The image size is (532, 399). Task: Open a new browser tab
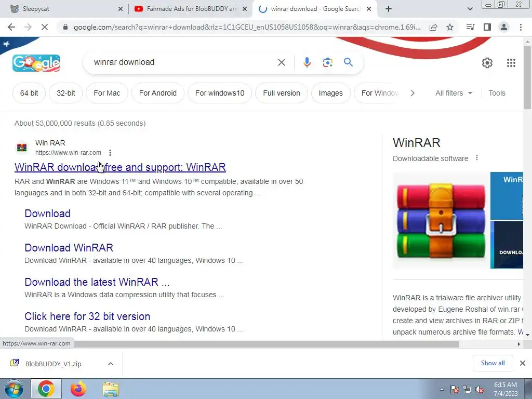(389, 9)
